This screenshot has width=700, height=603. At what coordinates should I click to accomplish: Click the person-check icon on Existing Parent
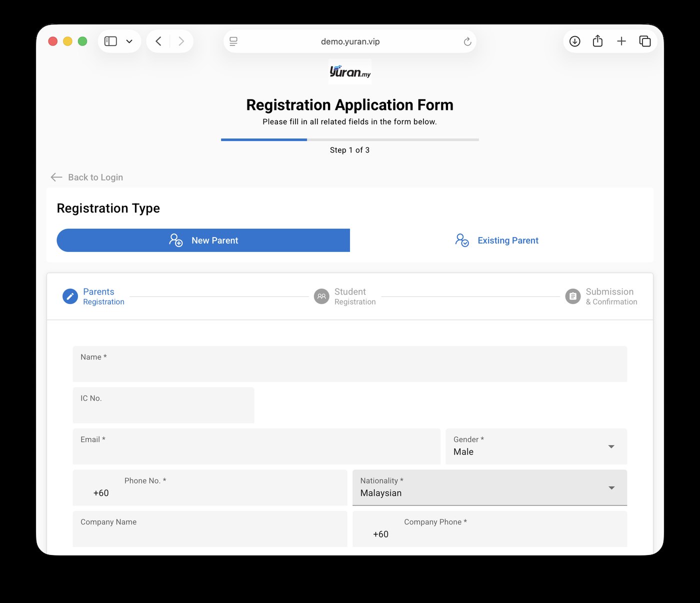[462, 240]
